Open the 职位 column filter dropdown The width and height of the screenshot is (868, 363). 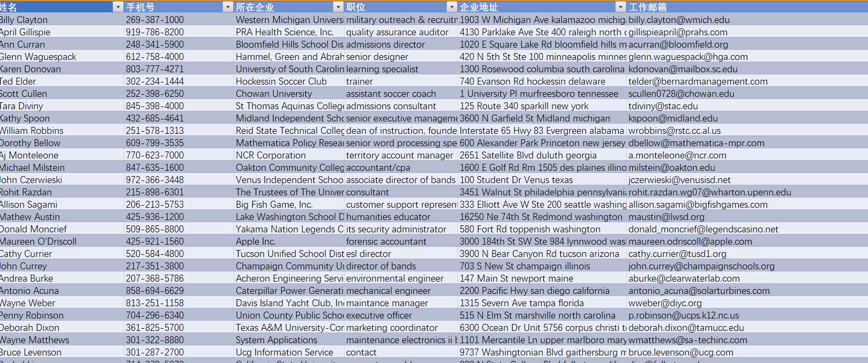pos(452,7)
